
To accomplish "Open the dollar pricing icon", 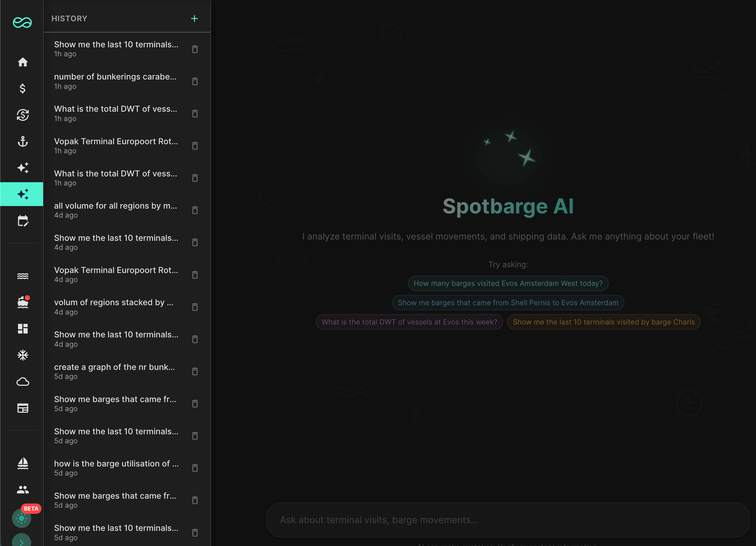I will tap(23, 89).
